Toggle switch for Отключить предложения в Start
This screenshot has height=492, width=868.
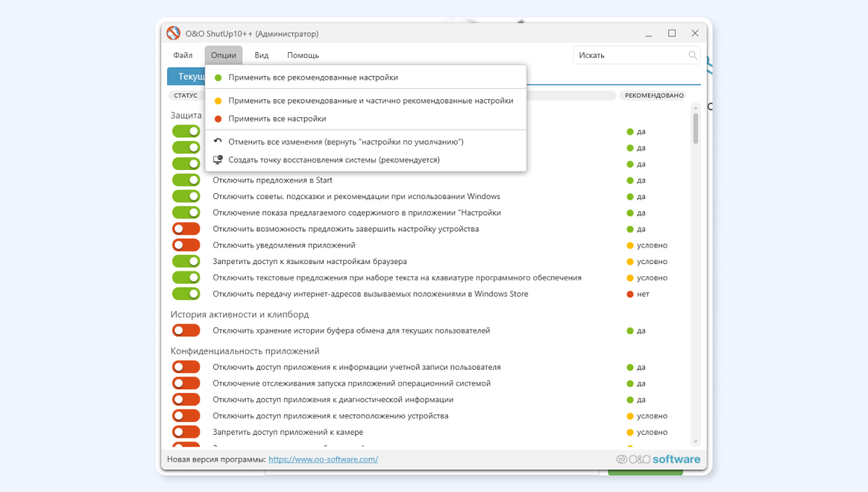pos(186,180)
